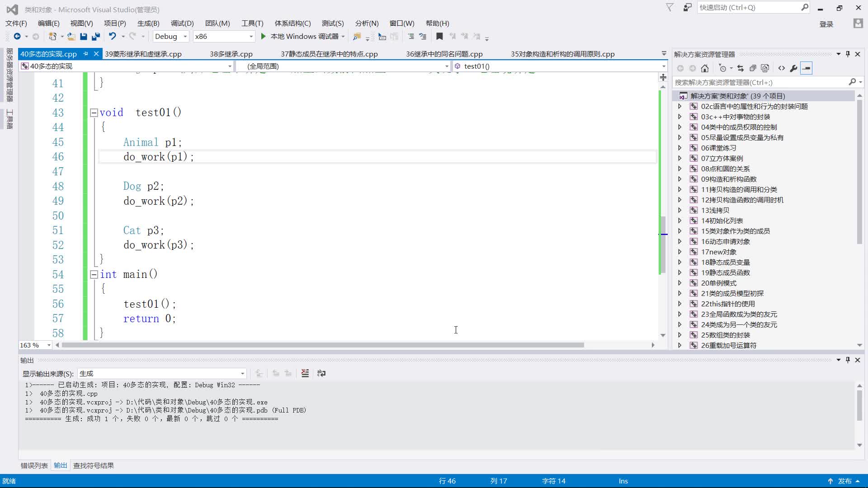Switch to tab 38多继承.cpp
The width and height of the screenshot is (868, 488).
tap(231, 54)
